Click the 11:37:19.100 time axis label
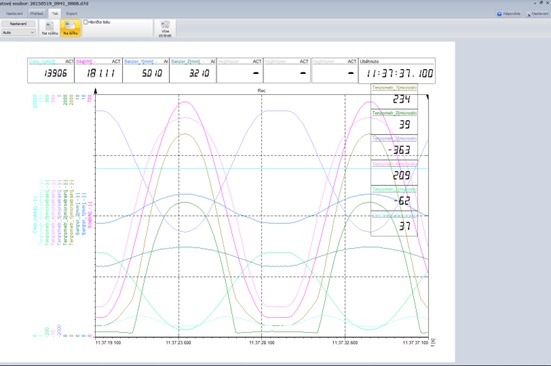Viewport: 551px width, 366px height. [x=108, y=342]
